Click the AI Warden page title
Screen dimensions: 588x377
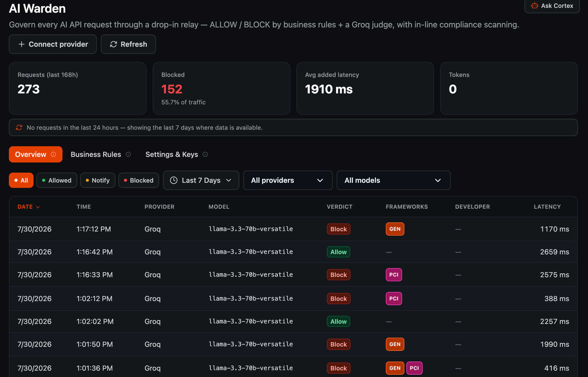[37, 8]
